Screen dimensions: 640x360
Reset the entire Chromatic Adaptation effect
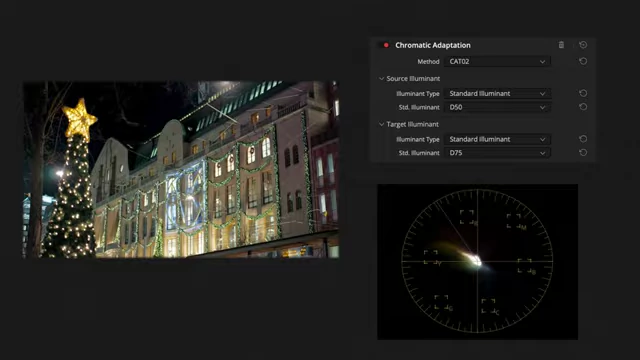583,45
